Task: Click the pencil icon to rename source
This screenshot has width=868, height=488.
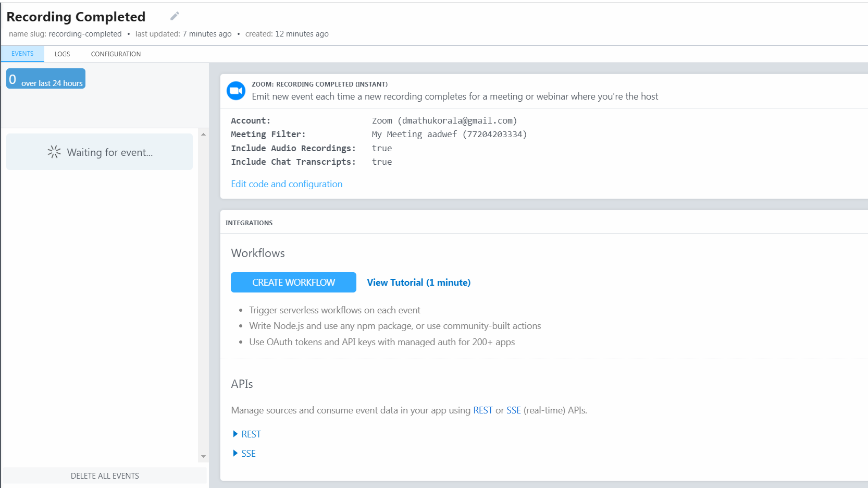Action: click(175, 16)
